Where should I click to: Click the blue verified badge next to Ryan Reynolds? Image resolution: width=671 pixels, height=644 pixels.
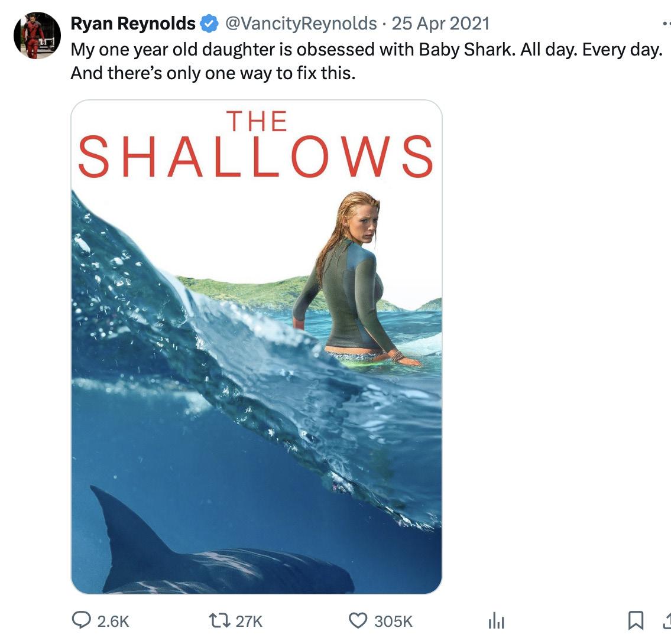click(x=209, y=24)
